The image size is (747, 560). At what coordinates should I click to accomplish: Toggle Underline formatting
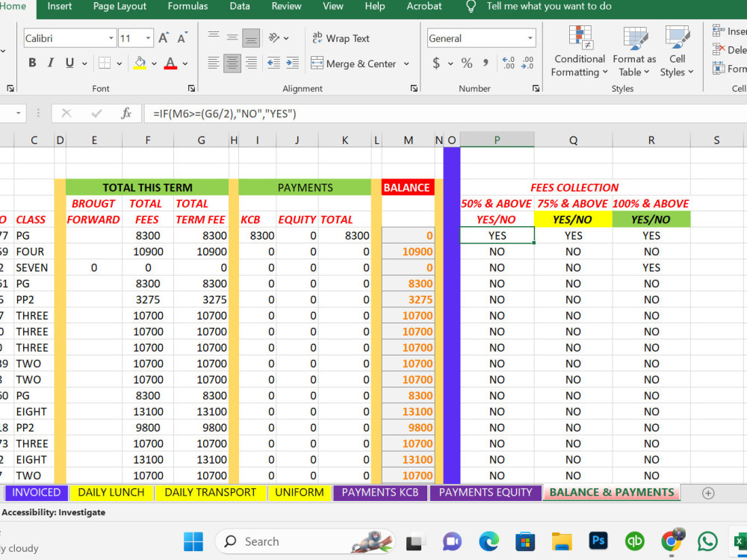(x=69, y=63)
